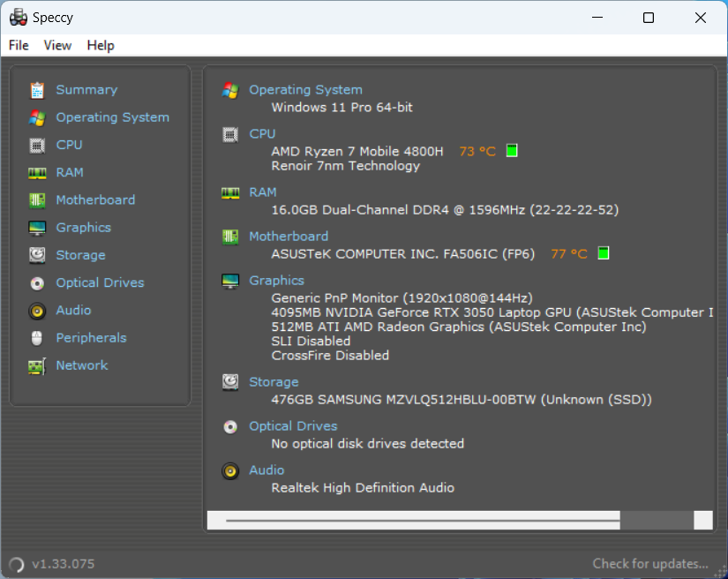This screenshot has width=728, height=579.
Task: Click the Optical Drives disc icon in summary panel
Action: coord(230,426)
